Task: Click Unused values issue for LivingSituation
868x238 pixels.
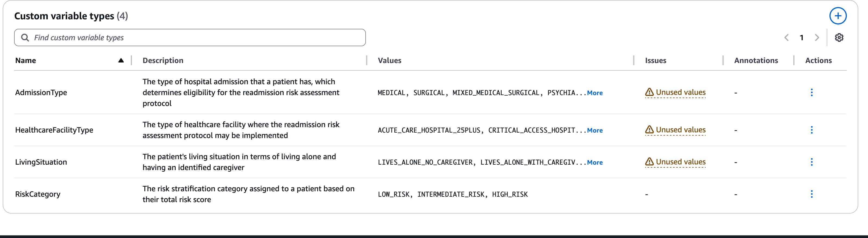Action: coord(680,162)
